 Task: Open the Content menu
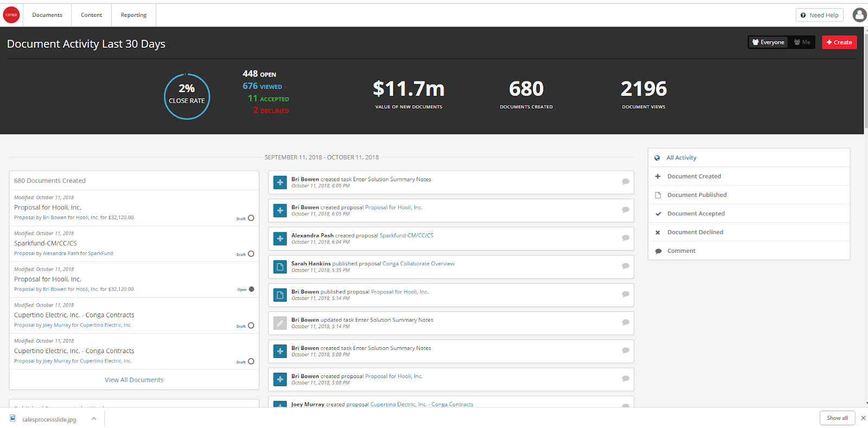(x=92, y=15)
